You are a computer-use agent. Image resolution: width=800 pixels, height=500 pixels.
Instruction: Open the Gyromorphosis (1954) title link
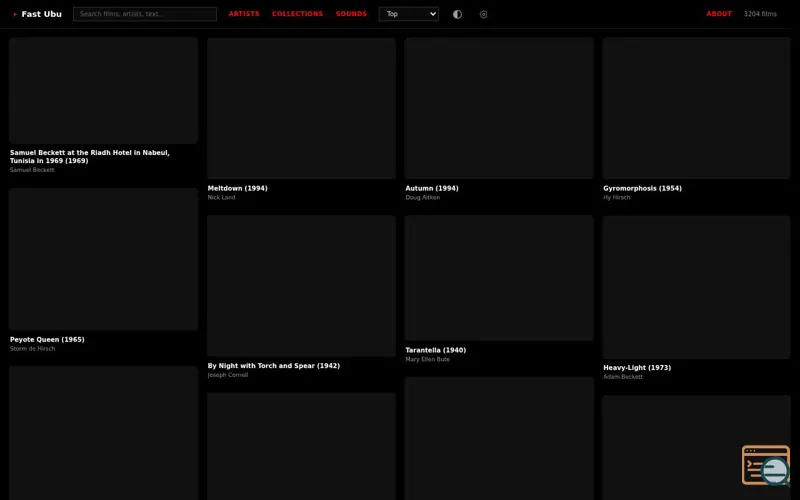(642, 188)
